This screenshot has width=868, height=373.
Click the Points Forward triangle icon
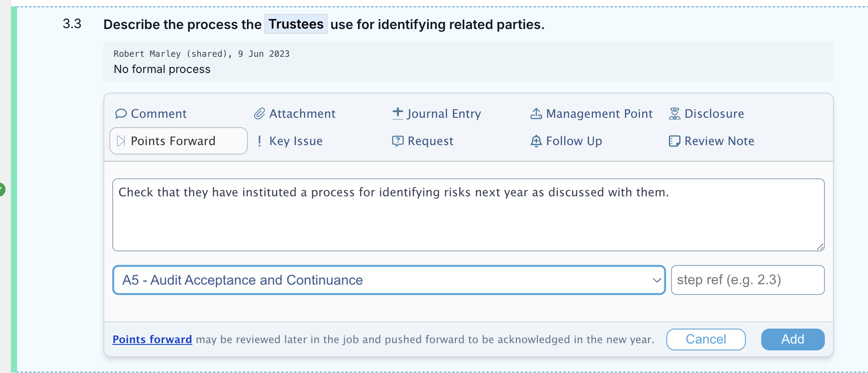click(121, 141)
